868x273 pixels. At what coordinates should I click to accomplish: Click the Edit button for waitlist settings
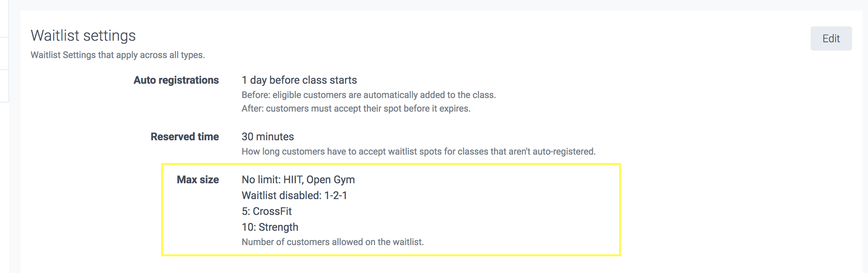click(x=831, y=38)
